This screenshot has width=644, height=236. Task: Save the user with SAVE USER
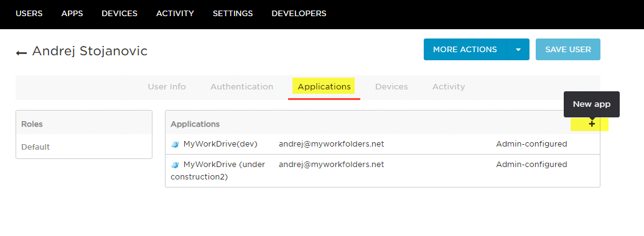(x=568, y=50)
